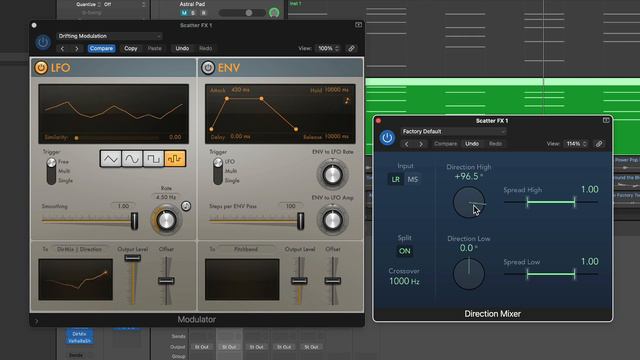Select LR input mode
Screen dimensions: 640x360
point(396,179)
